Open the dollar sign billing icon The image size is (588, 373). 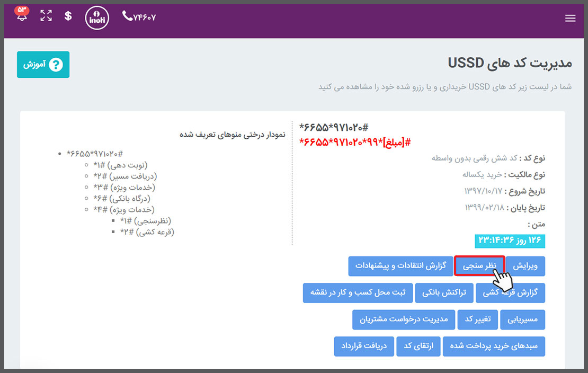pos(68,16)
